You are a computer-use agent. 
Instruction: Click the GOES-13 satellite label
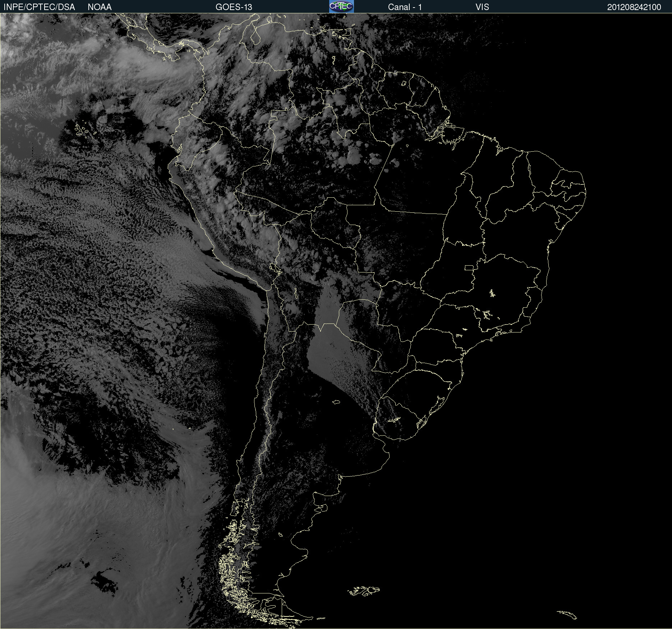234,7
